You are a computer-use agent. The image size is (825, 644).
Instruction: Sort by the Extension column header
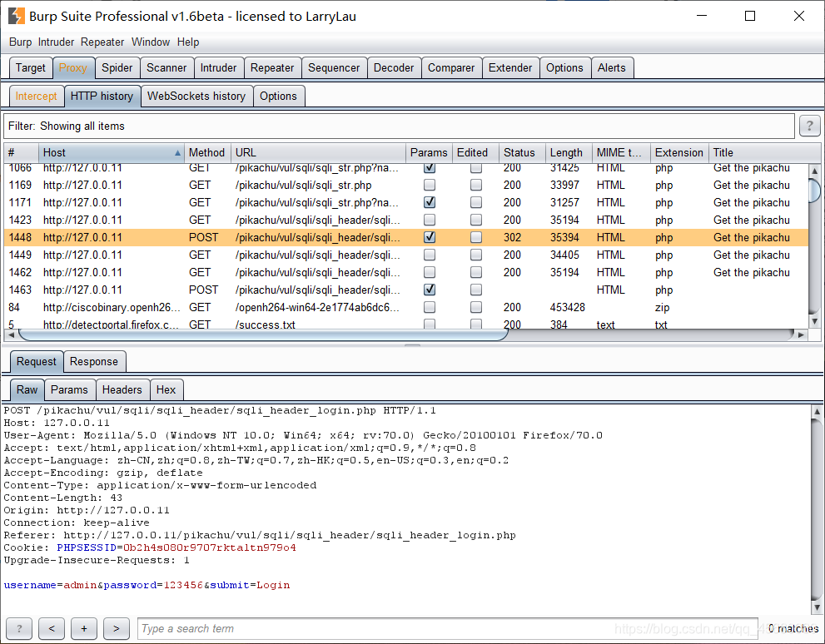678,152
